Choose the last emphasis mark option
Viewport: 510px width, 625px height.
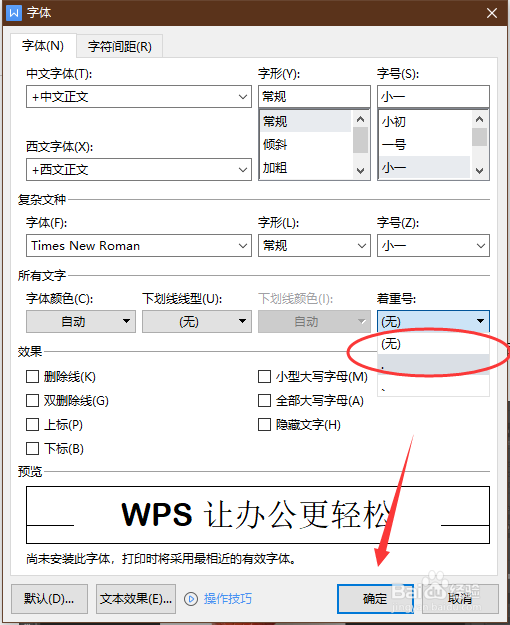point(433,385)
